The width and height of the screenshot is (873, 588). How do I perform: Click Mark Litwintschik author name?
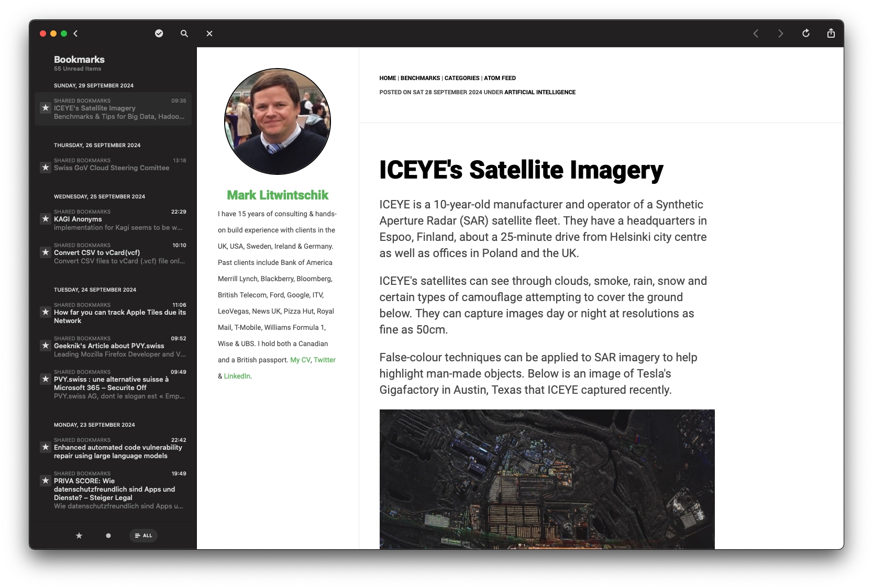[x=278, y=195]
